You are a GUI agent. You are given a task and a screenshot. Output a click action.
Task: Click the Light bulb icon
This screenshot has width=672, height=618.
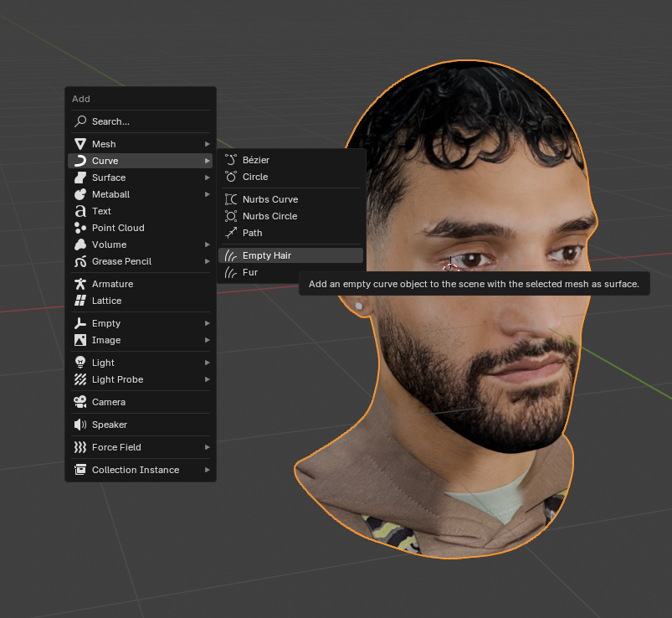pos(80,363)
